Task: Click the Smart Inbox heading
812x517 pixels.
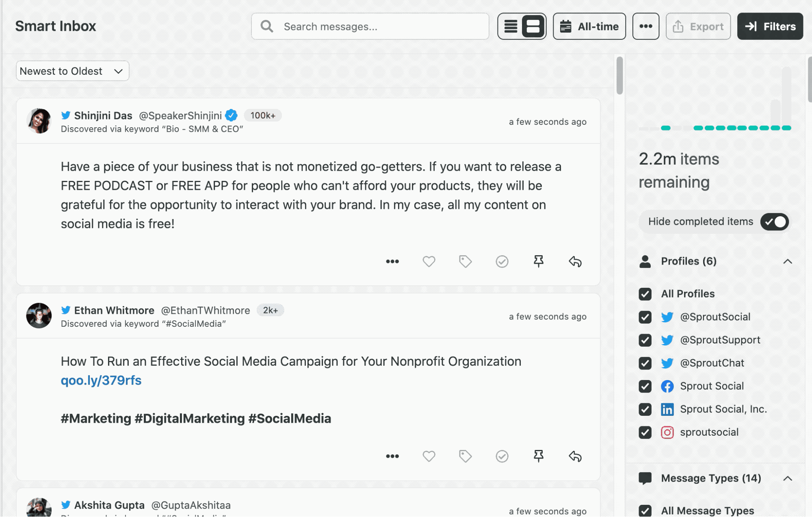Action: (56, 26)
